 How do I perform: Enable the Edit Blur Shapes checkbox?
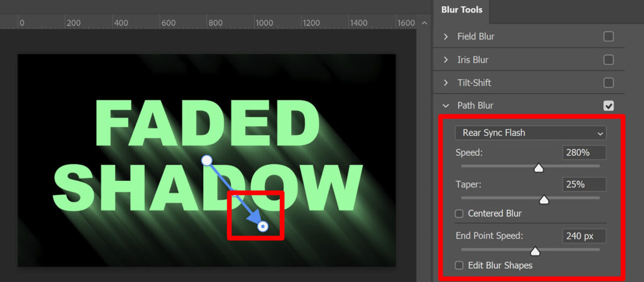coord(459,266)
